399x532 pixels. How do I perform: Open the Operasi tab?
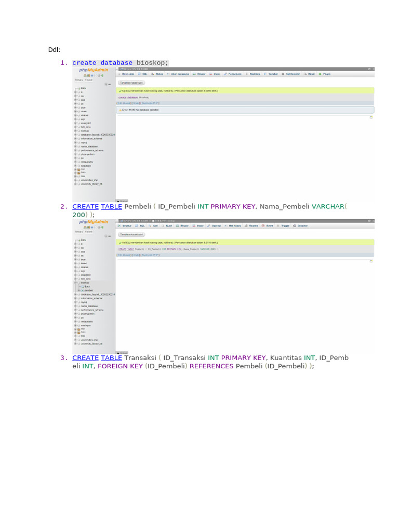click(214, 225)
